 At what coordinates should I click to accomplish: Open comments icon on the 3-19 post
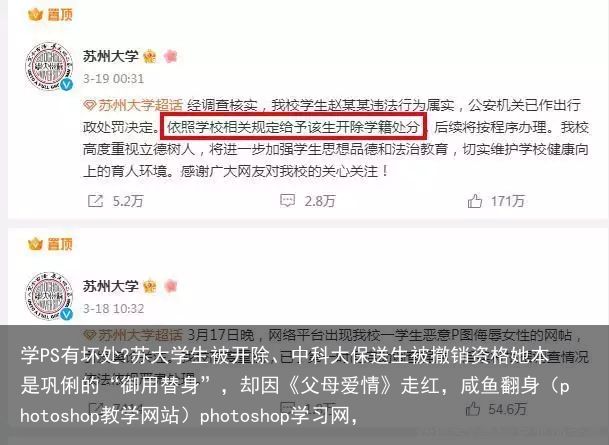287,201
